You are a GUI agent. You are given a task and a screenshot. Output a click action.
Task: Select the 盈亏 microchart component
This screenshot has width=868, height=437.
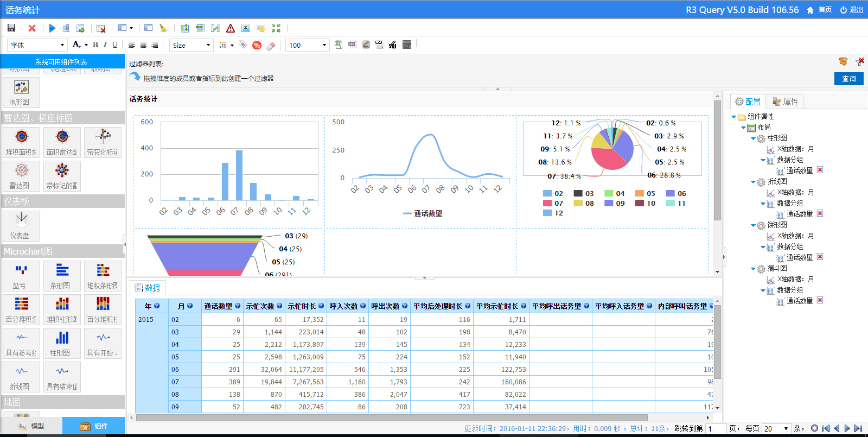(21, 276)
